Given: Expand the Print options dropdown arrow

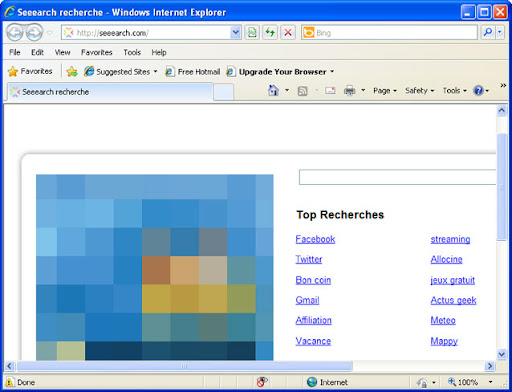Looking at the screenshot, I should click(x=363, y=90).
